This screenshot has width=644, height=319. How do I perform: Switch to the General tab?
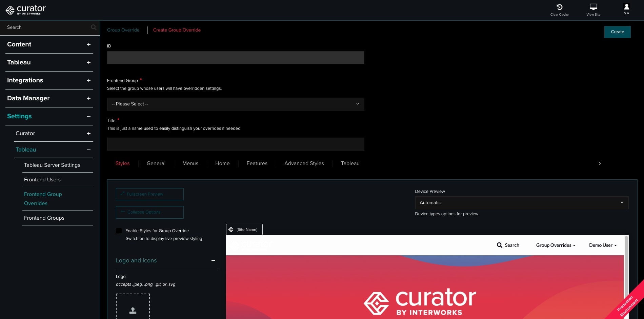pos(156,163)
